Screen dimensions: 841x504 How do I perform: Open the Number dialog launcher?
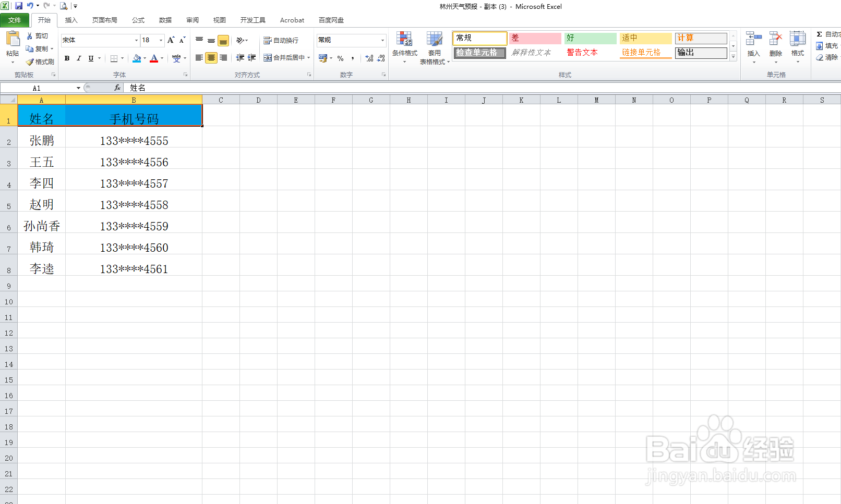[384, 75]
